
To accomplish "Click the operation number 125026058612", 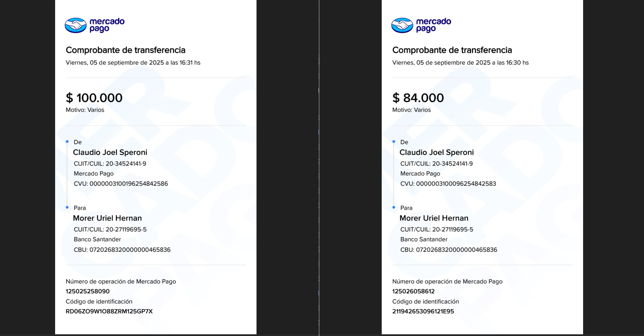I will point(413,291).
